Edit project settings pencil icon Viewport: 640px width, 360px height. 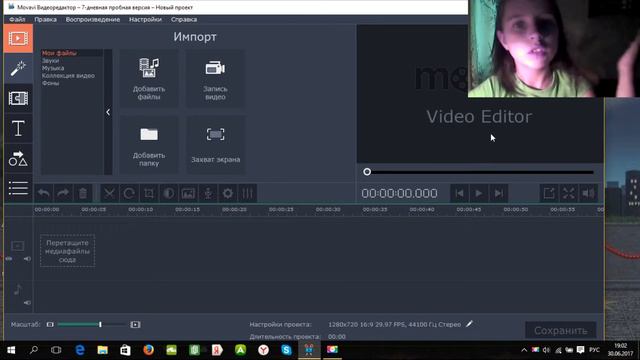pyautogui.click(x=469, y=324)
